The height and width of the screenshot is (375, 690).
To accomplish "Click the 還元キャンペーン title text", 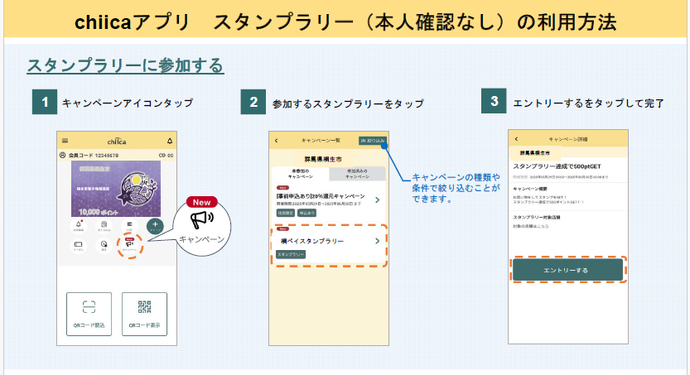I will (320, 196).
